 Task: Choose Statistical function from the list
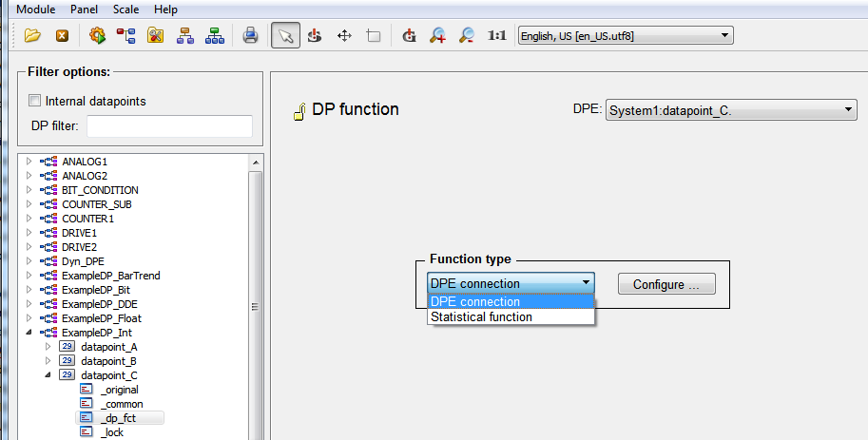point(481,316)
